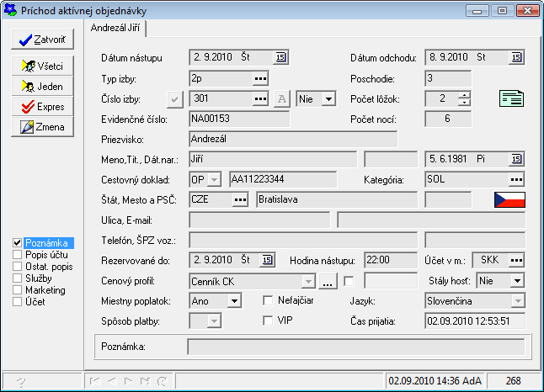Viewport: 544px width, 392px height.
Task: Enable the VIP checkbox
Action: 269,320
